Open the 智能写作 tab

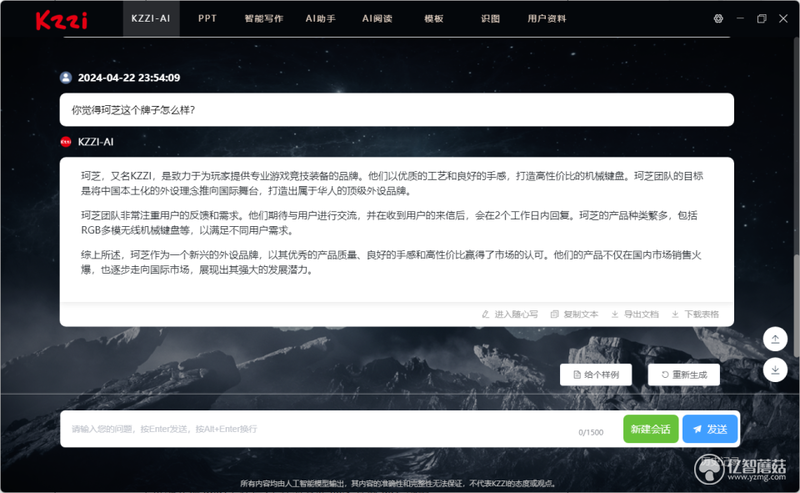click(264, 18)
